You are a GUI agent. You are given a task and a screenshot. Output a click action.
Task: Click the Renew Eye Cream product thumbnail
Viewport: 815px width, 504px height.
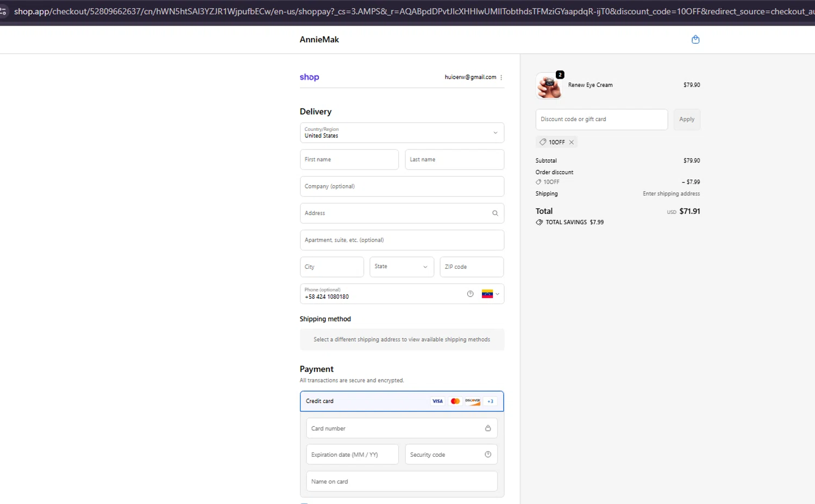(x=549, y=86)
